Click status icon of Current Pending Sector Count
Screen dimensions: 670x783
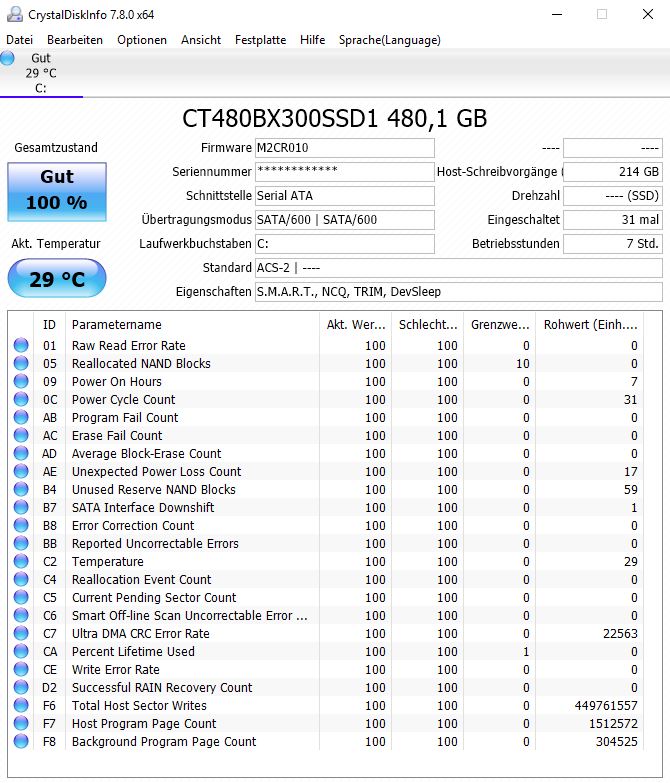pyautogui.click(x=21, y=597)
